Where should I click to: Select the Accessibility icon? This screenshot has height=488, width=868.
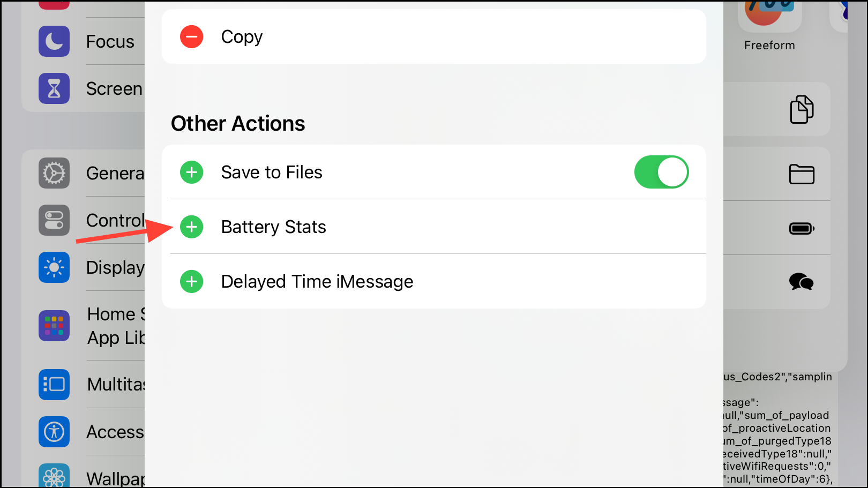tap(54, 432)
